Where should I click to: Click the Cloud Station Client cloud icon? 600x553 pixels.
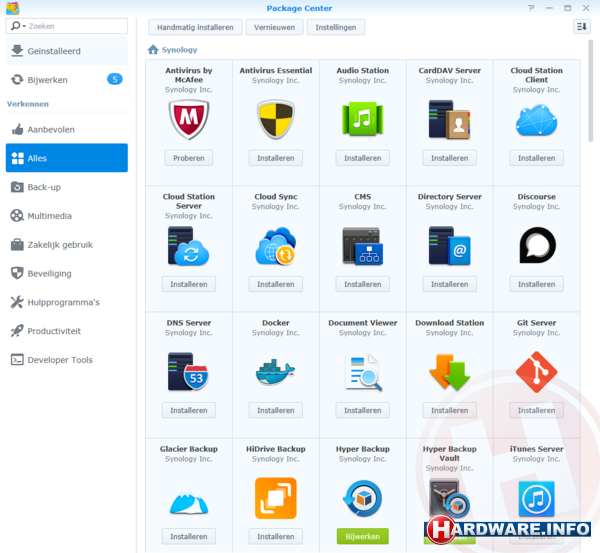pyautogui.click(x=536, y=120)
